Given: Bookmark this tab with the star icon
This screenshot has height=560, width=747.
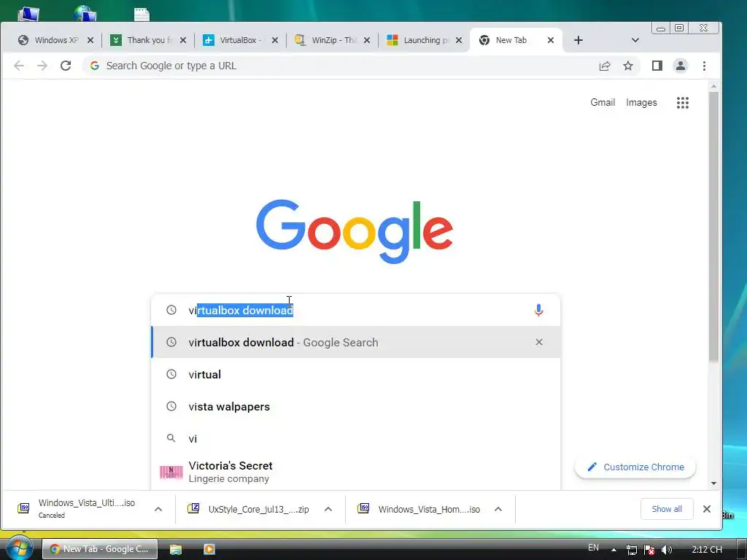Looking at the screenshot, I should [628, 66].
